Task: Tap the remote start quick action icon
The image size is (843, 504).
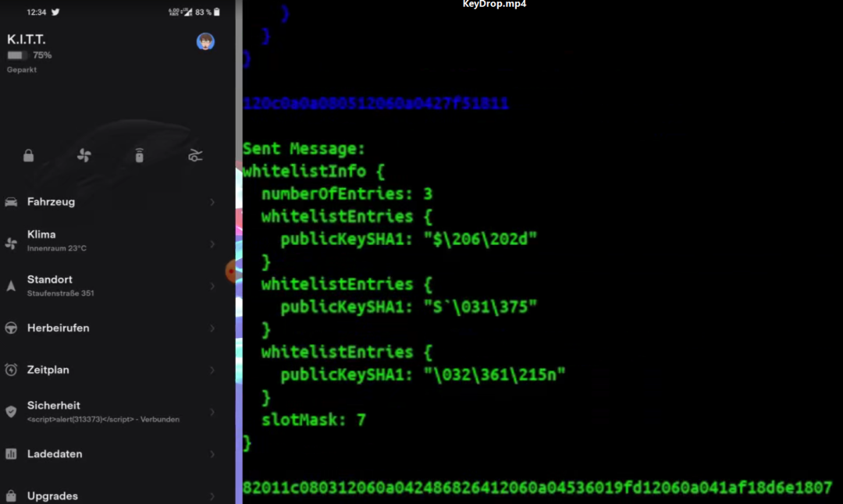Action: [x=139, y=155]
